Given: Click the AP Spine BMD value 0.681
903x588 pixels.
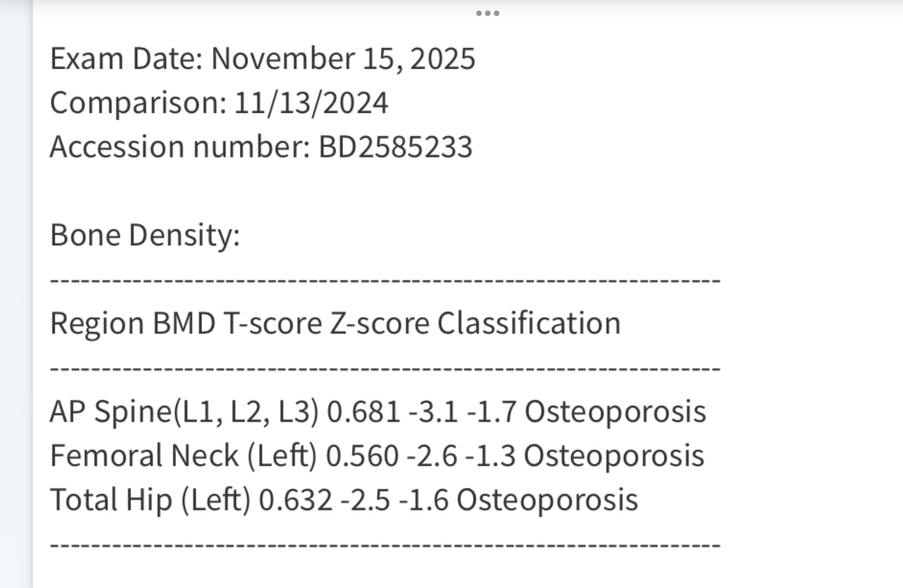Looking at the screenshot, I should pos(363,412).
